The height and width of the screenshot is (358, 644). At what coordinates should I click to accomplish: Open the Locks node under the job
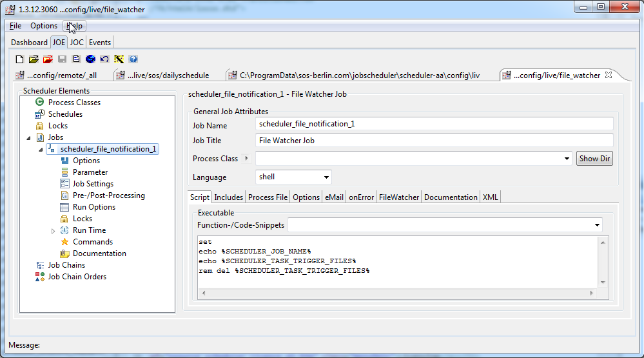(x=82, y=219)
